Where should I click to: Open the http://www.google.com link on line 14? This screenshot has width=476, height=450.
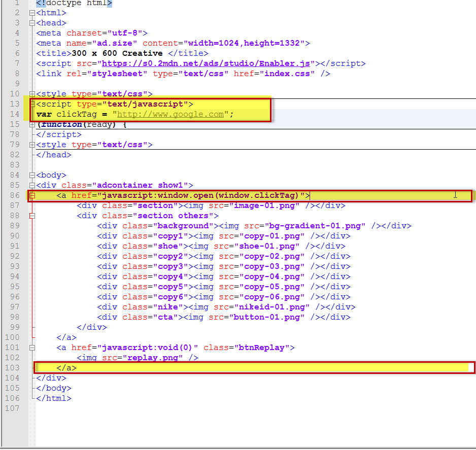point(171,114)
